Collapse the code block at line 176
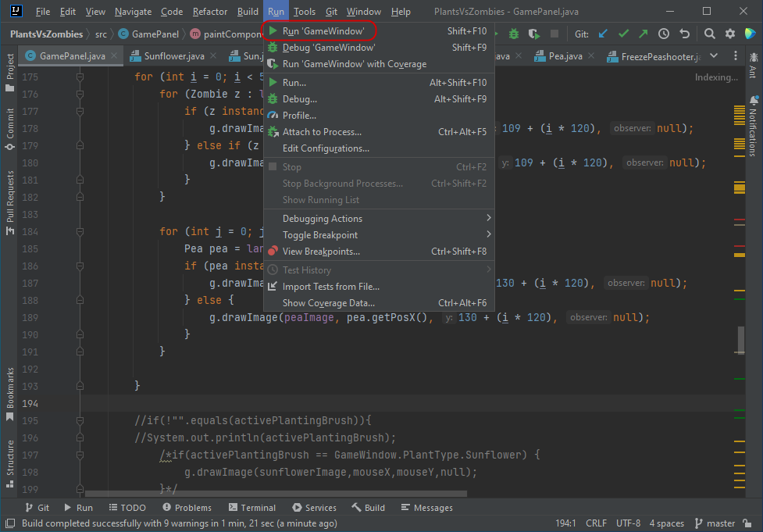 pyautogui.click(x=80, y=94)
